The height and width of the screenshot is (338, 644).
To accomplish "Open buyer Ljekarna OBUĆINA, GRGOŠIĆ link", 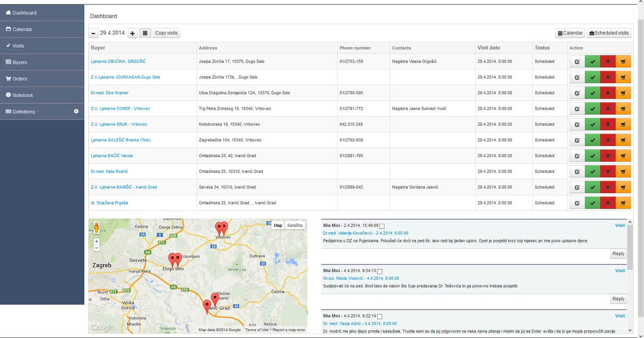I will point(118,62).
